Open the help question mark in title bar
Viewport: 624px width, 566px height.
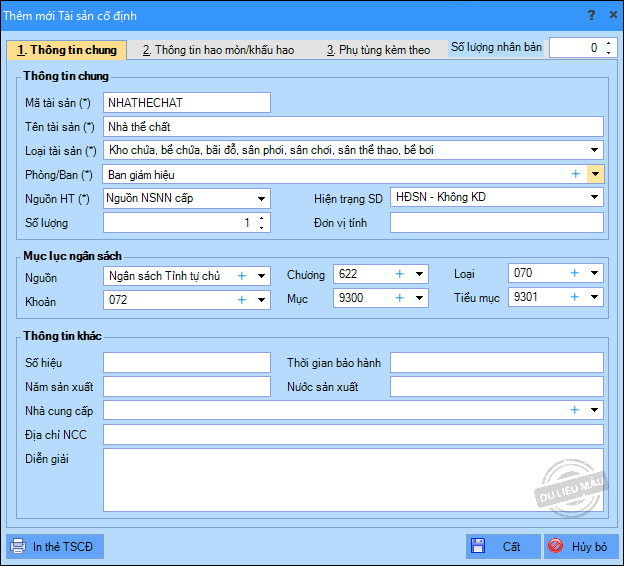[x=591, y=15]
